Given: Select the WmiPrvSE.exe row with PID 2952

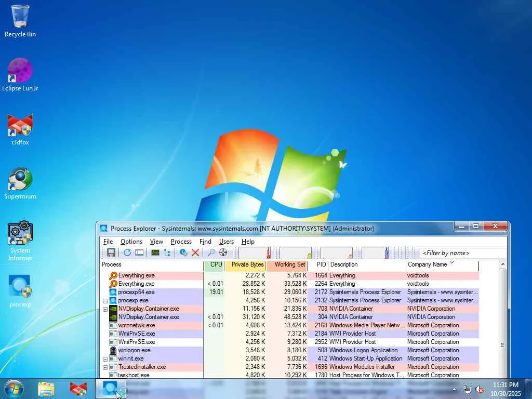Looking at the screenshot, I should point(290,342).
